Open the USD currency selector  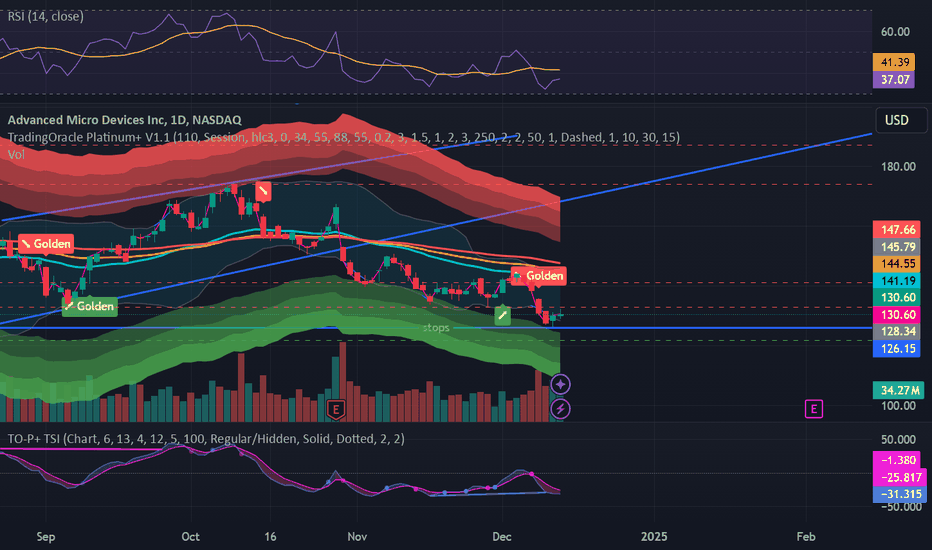pyautogui.click(x=900, y=120)
